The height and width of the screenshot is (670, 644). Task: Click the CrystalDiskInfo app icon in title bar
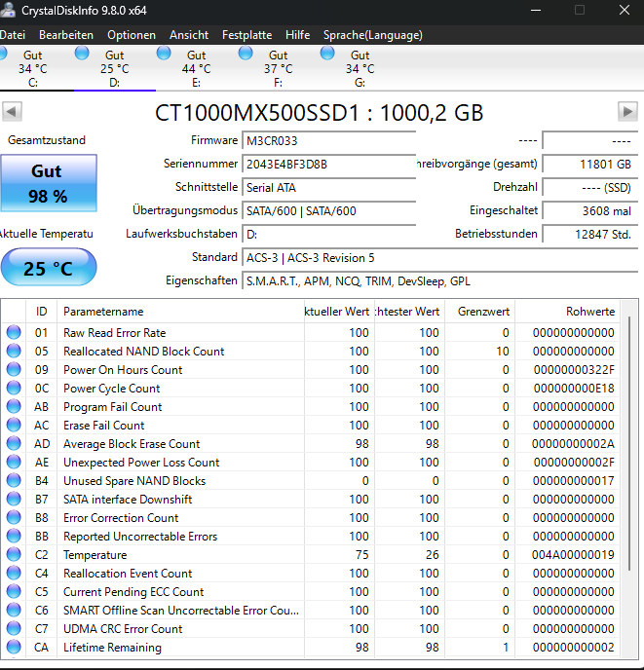point(8,10)
